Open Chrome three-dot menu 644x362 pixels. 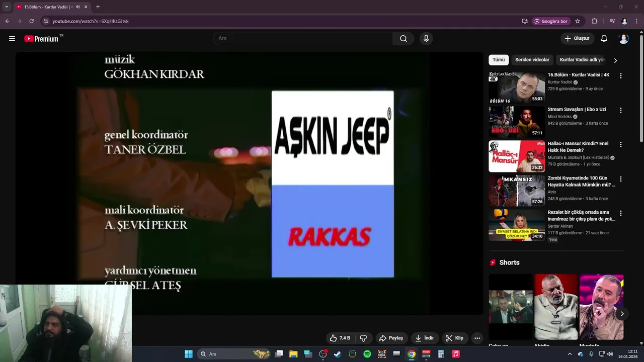[637, 21]
